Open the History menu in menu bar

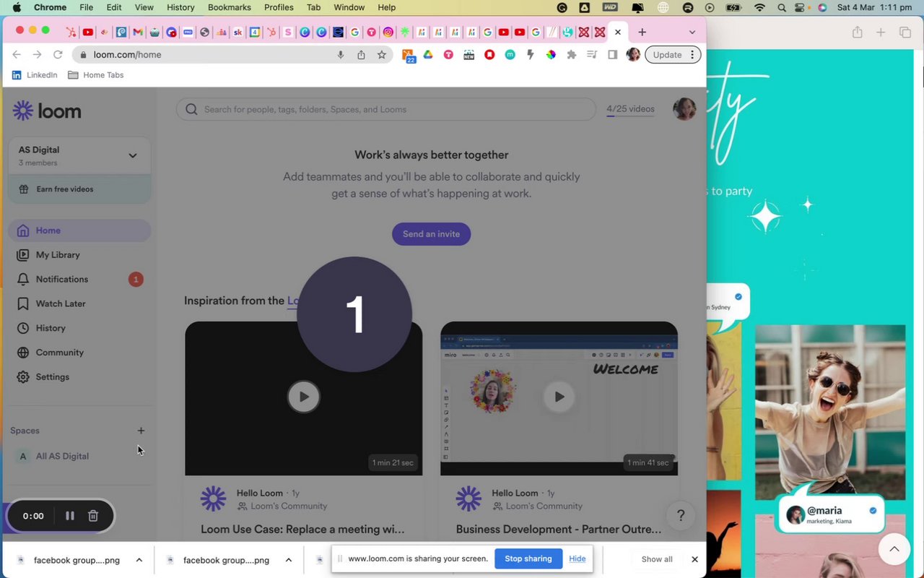tap(180, 7)
